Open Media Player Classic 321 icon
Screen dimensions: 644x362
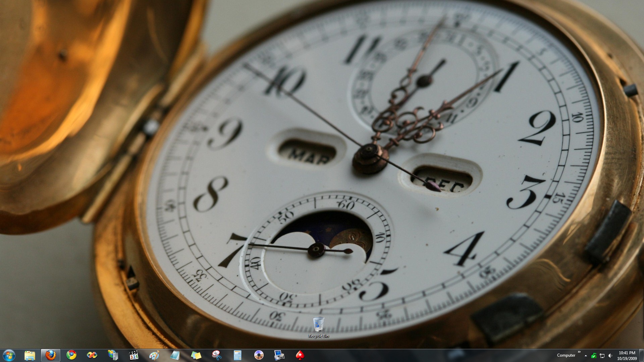coord(134,355)
